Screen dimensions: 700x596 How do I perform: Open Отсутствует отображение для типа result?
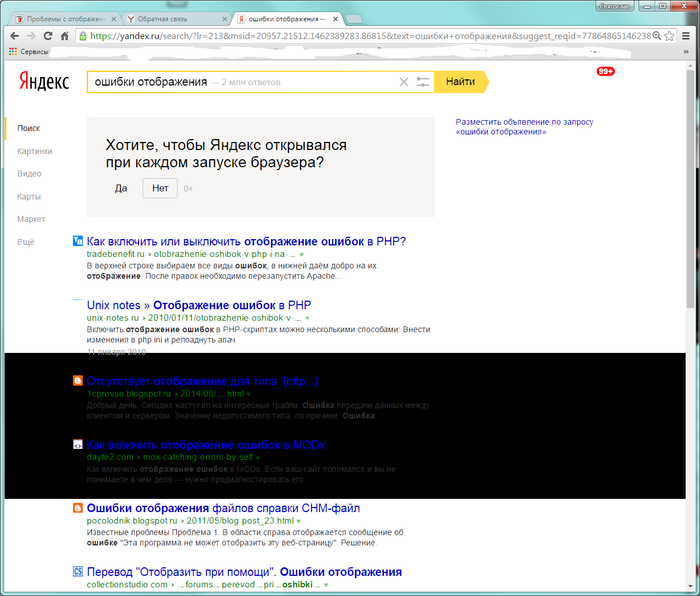(202, 381)
